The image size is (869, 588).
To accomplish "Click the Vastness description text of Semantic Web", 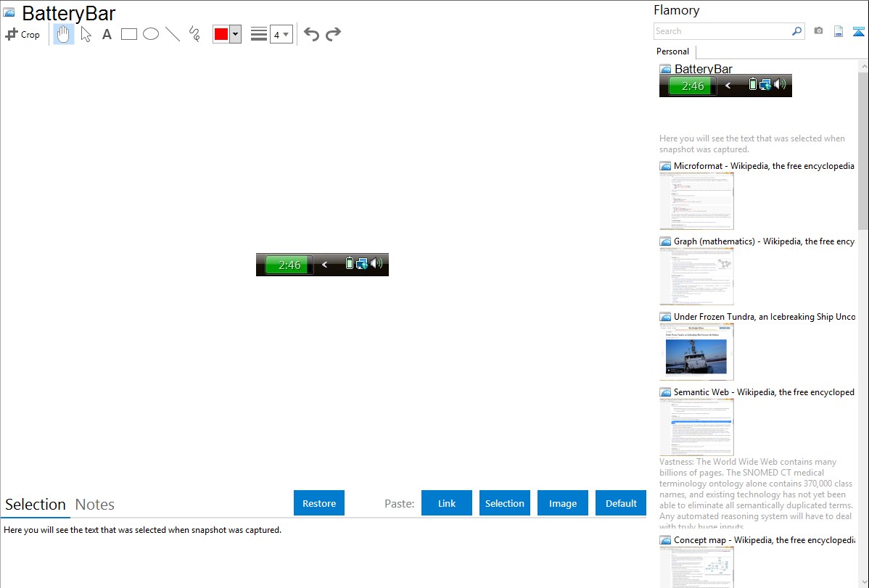I will point(756,494).
